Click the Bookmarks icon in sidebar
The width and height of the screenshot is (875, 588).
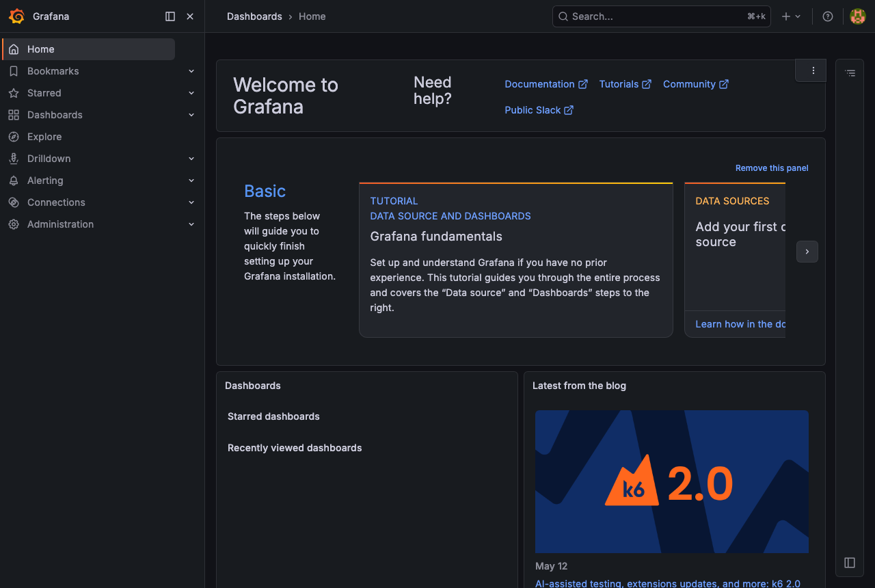[x=14, y=71]
